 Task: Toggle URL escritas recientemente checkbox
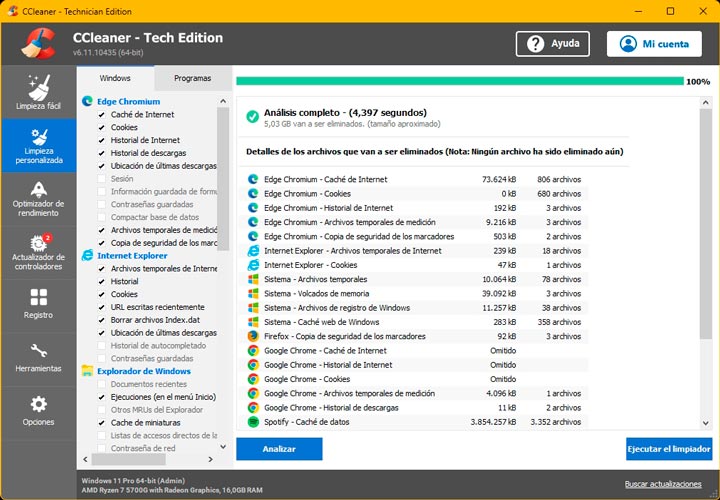pos(101,307)
